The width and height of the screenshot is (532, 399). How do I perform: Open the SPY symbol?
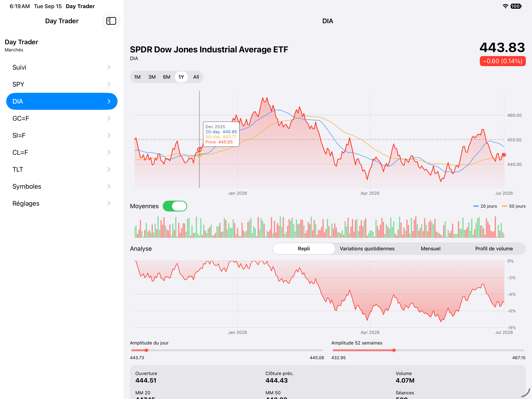pyautogui.click(x=62, y=84)
